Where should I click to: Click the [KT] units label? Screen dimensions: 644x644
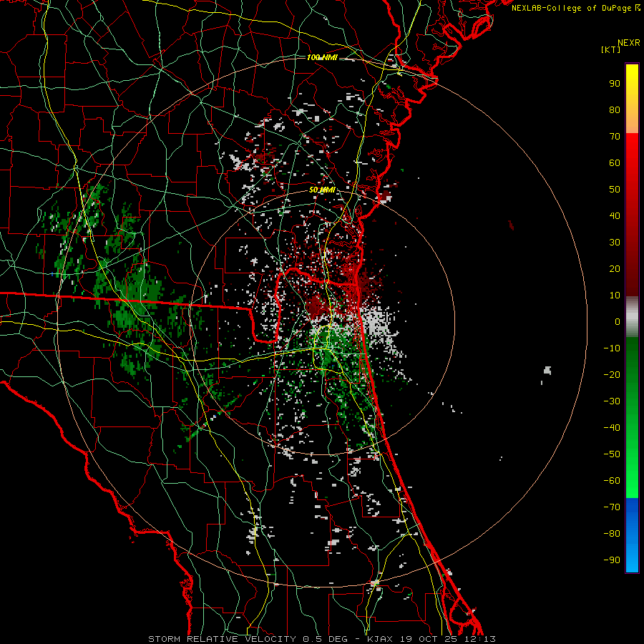point(611,49)
